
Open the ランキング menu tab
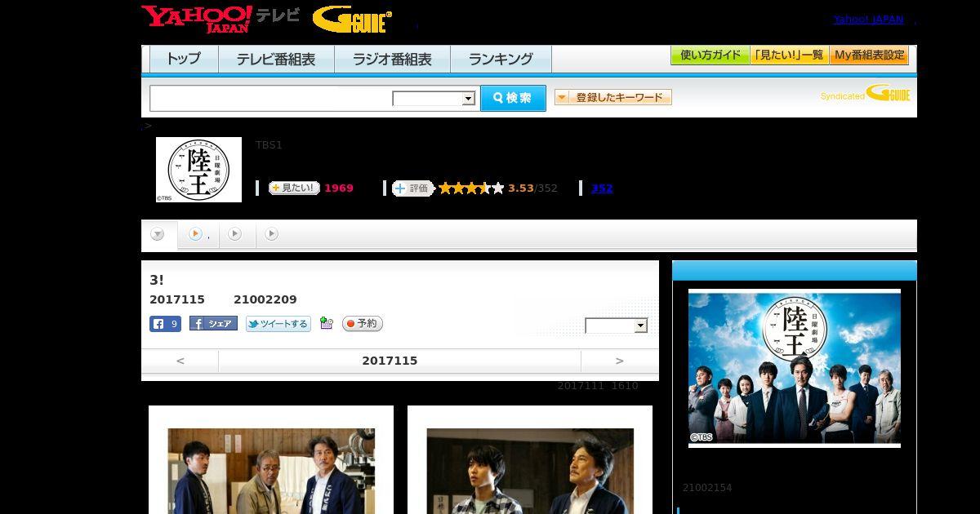[x=501, y=59]
